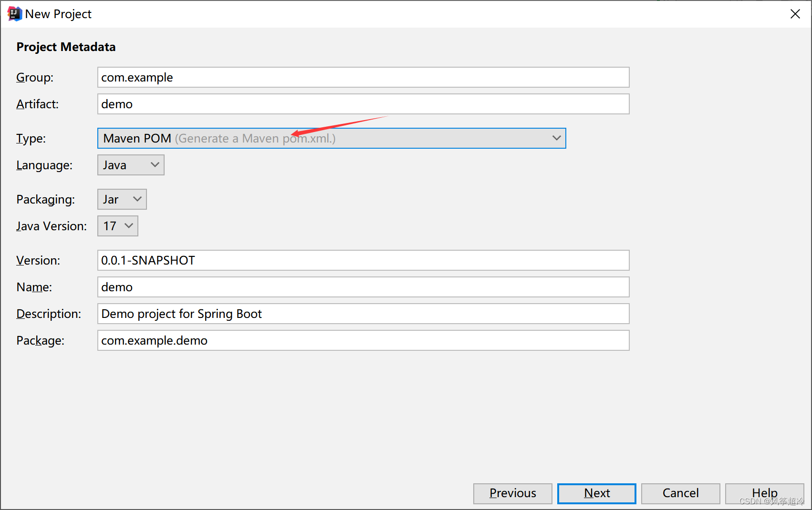Click the Version field with 0.0.1-SNAPSHOT
812x510 pixels.
tap(363, 260)
